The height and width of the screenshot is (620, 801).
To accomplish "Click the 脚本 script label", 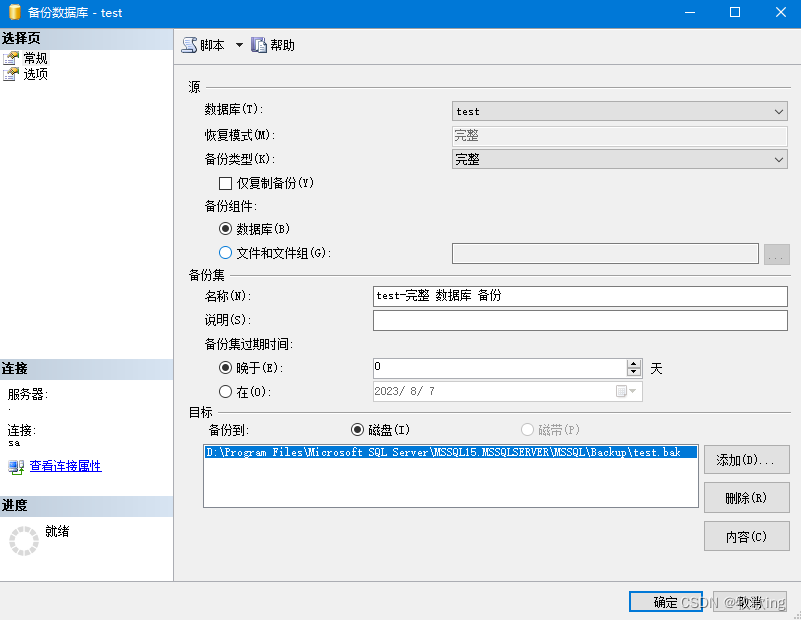I will pos(212,45).
